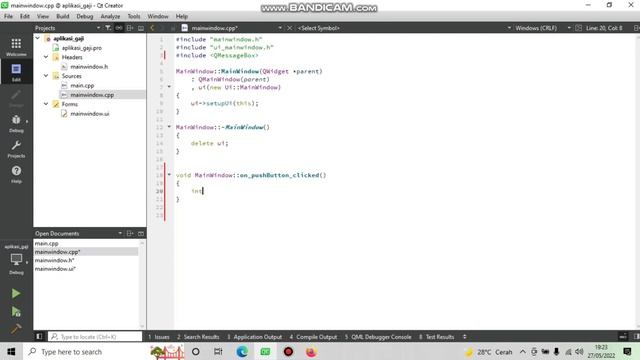
Task: Toggle the left sidebar visibility
Action: tap(39, 337)
